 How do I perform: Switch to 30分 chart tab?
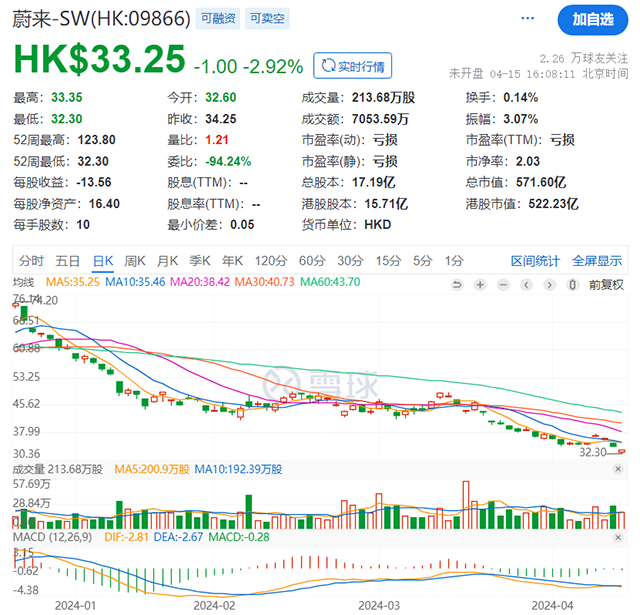(350, 260)
